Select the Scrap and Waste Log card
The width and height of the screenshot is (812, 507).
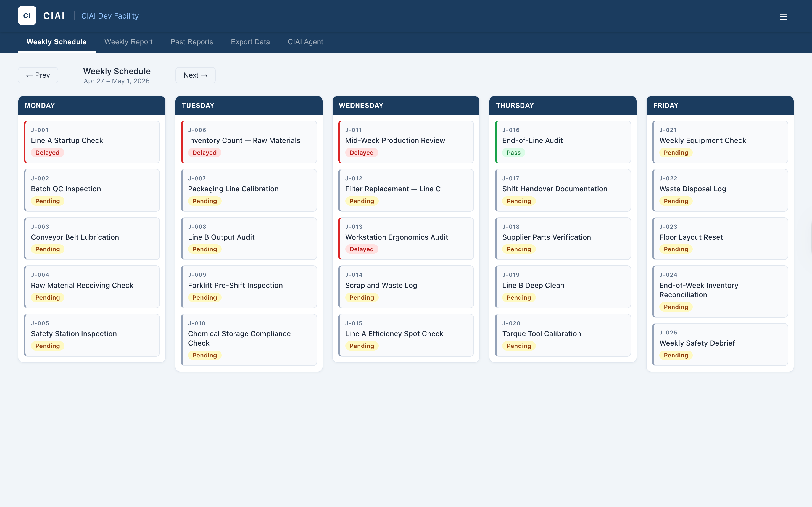pyautogui.click(x=406, y=287)
